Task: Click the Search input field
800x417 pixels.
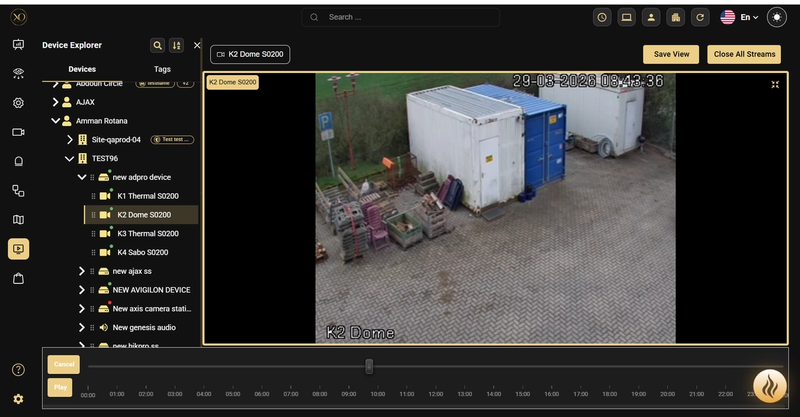Action: point(401,17)
